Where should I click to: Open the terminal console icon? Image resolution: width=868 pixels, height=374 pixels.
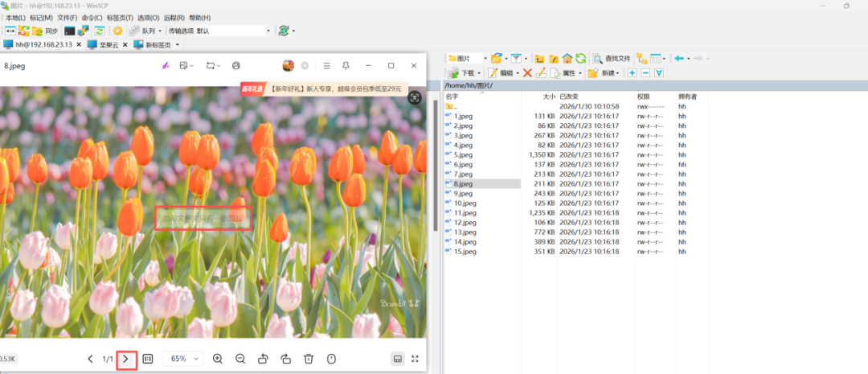[x=70, y=31]
